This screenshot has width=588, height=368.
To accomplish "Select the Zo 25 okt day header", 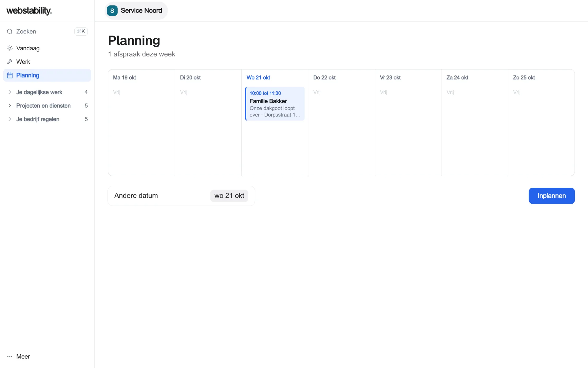I will tap(524, 78).
